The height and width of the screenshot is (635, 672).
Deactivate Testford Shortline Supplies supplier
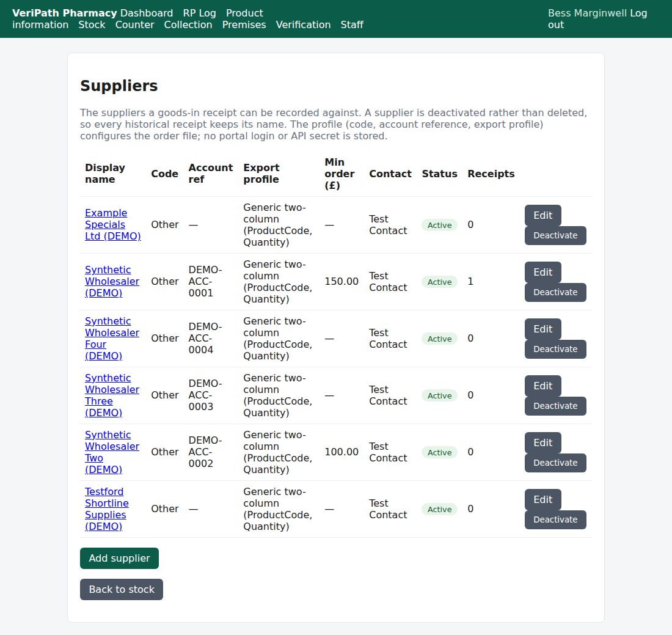coord(555,519)
